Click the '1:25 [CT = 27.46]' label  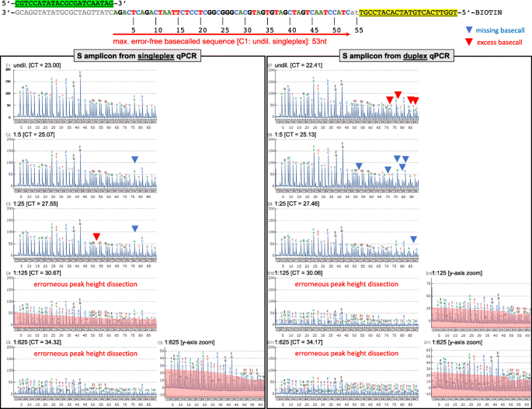(297, 203)
